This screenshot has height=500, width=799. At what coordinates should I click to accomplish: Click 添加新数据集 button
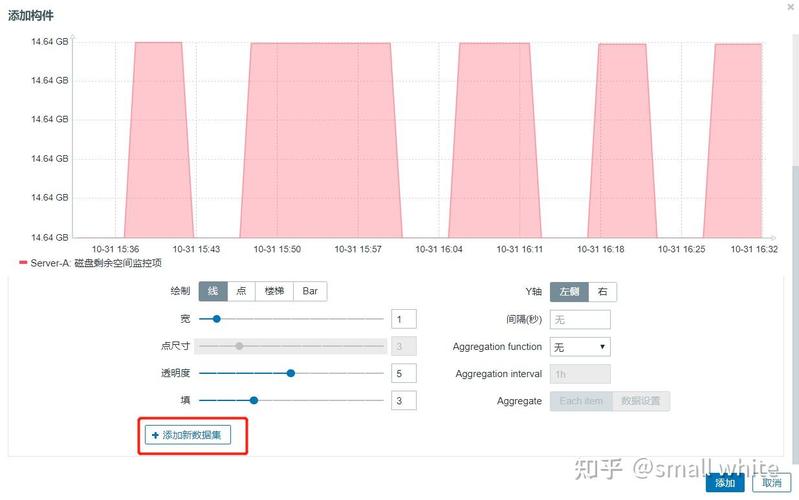pos(188,435)
